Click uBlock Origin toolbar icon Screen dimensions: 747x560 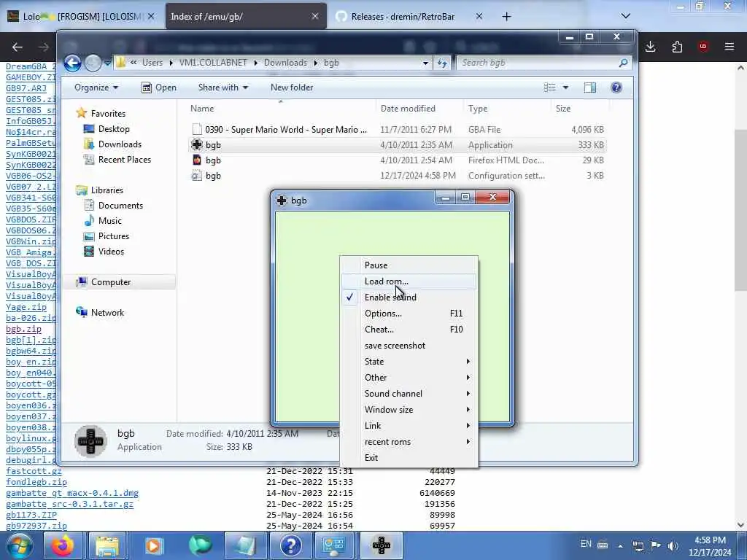tap(703, 47)
